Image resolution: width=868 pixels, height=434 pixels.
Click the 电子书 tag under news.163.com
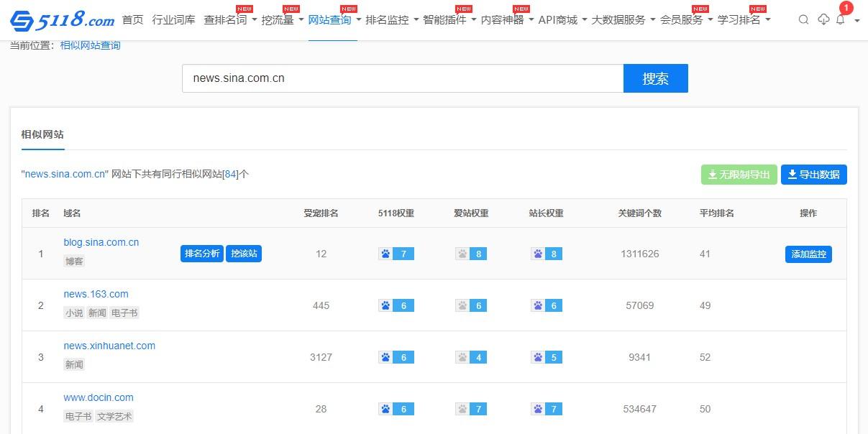click(124, 313)
